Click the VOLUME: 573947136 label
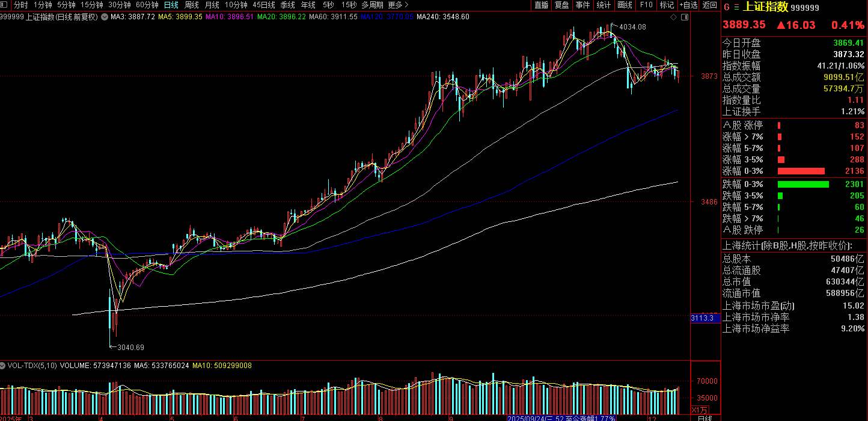Screen dimensions: 868x421 (x=95, y=365)
